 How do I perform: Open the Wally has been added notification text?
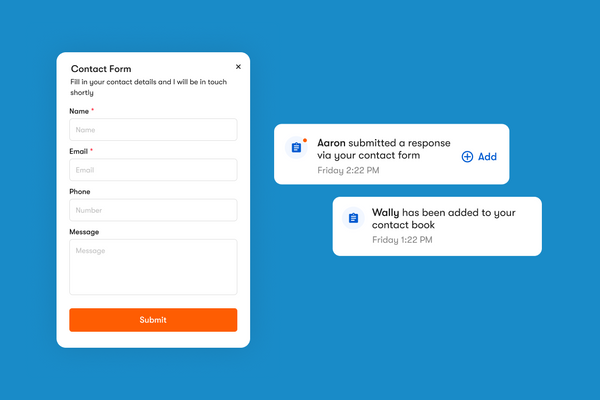click(443, 219)
